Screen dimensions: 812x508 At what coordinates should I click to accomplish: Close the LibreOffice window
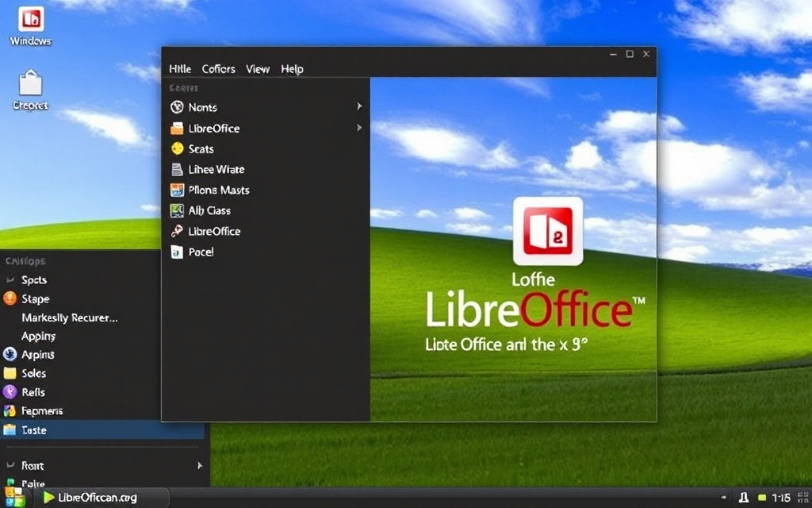646,54
